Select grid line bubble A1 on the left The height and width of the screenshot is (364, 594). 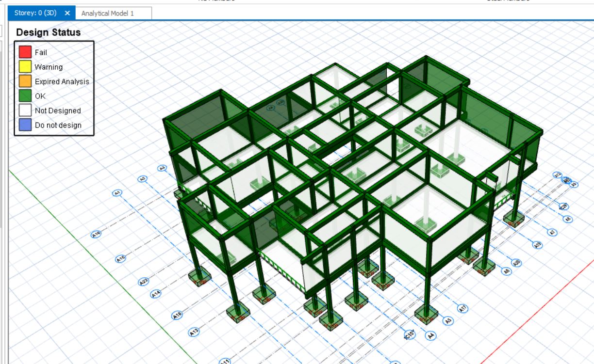click(117, 193)
